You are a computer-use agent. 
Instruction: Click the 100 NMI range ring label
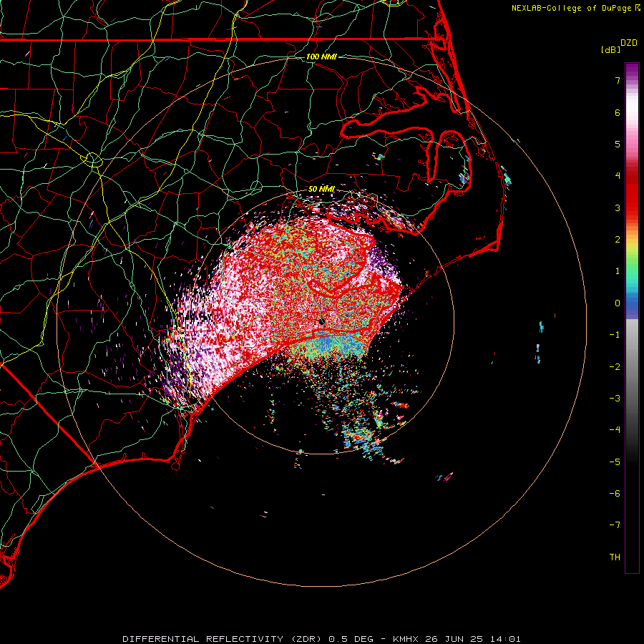(x=321, y=57)
